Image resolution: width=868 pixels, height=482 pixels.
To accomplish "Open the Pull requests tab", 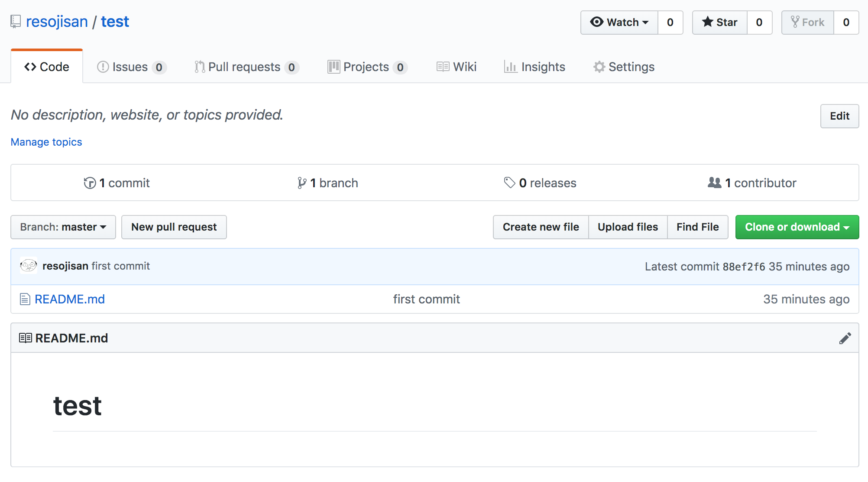I will click(246, 67).
